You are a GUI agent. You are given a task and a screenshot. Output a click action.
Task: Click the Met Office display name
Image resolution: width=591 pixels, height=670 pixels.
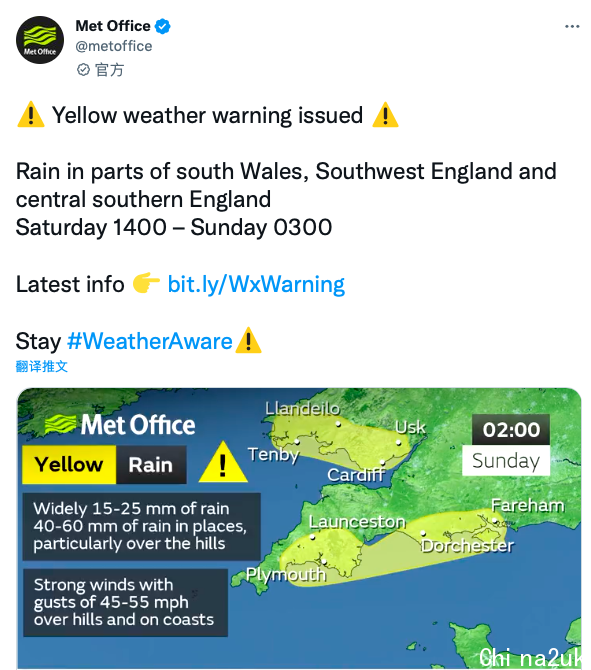(x=113, y=26)
